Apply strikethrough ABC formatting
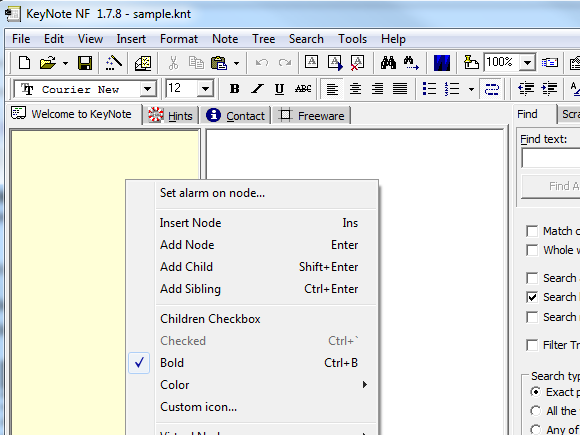580x435 pixels. (303, 89)
